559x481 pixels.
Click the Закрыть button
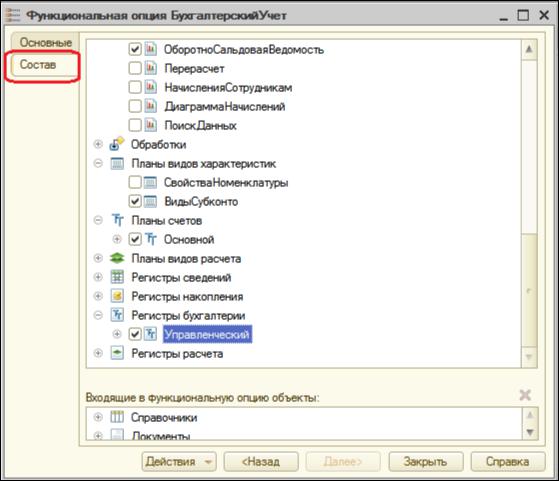(426, 461)
